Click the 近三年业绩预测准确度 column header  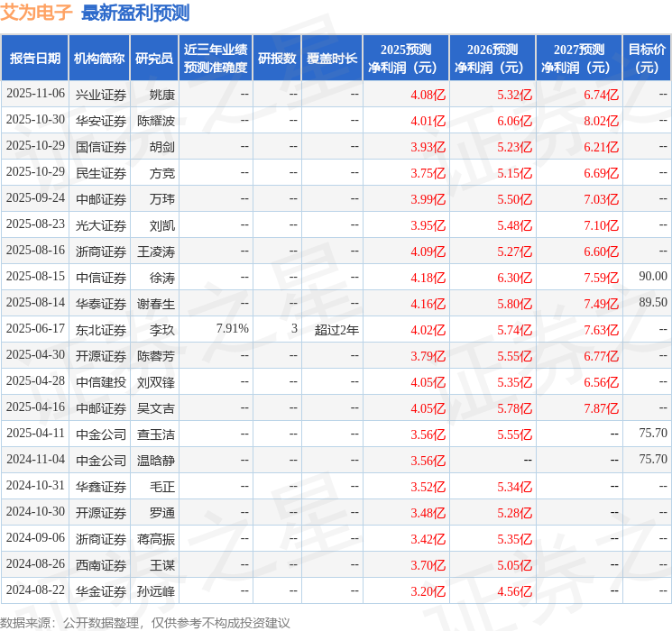[216, 59]
